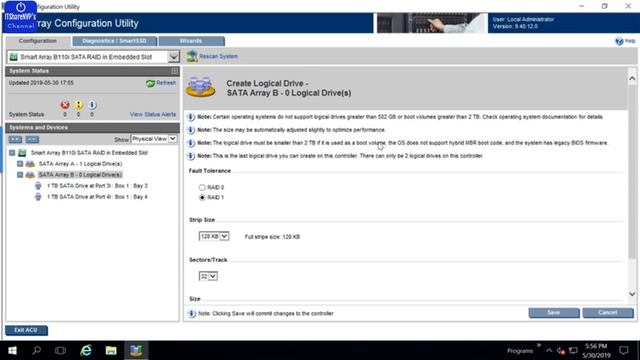Click the red critical status alert icon
Viewport: 640px width, 360px height.
(x=65, y=105)
